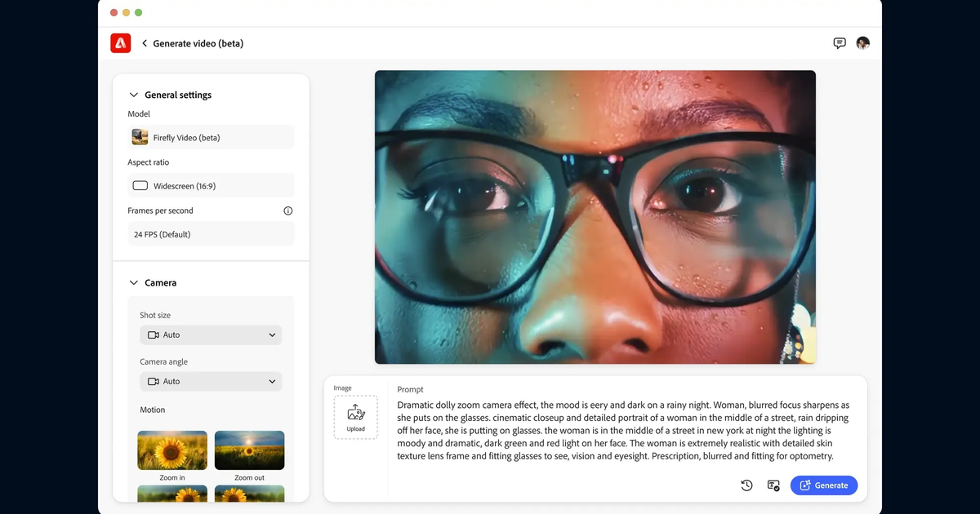Click inside the Prompt text area
The width and height of the screenshot is (980, 514).
(625, 431)
